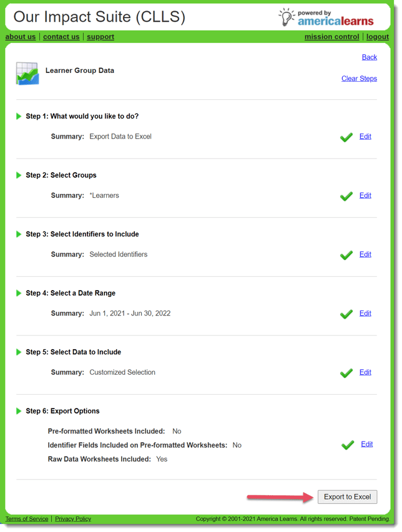Collapse the Step 5 Select Data triangle

point(19,352)
